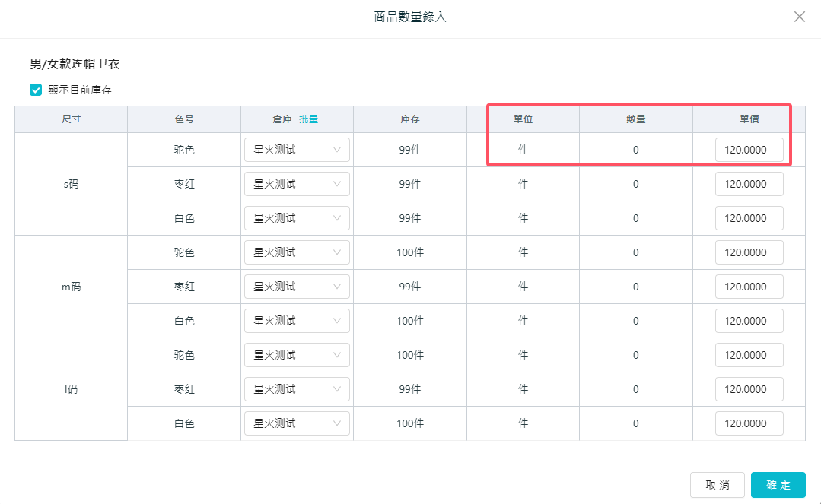Open warehouse dropdown for s码 枣红 row
Screen dimensions: 821x504
point(297,184)
